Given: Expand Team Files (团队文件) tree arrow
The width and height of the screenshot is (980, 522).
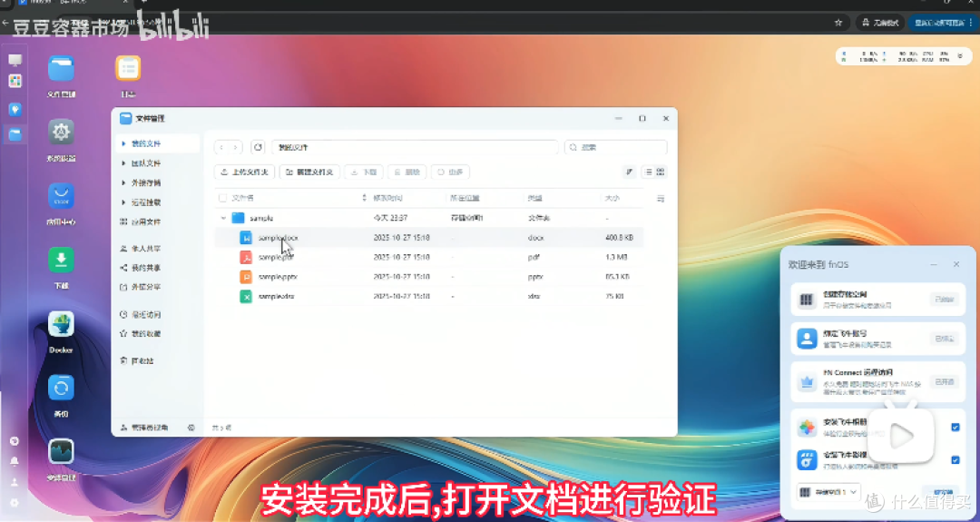Looking at the screenshot, I should [x=123, y=163].
